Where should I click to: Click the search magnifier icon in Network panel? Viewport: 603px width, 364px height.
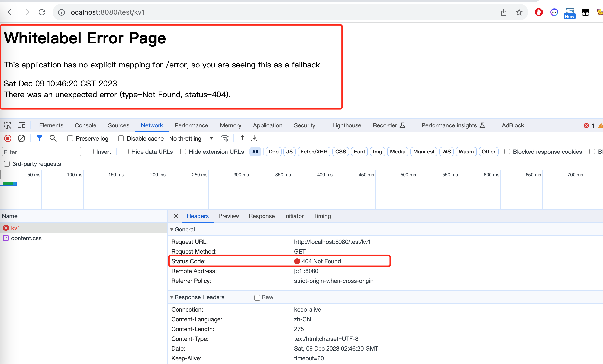point(53,138)
